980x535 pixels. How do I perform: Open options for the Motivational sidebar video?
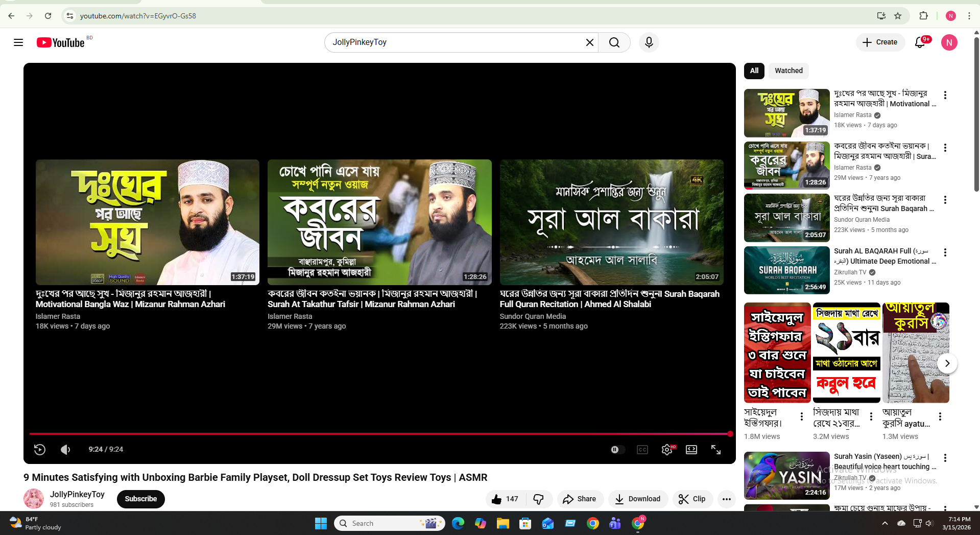click(x=945, y=95)
